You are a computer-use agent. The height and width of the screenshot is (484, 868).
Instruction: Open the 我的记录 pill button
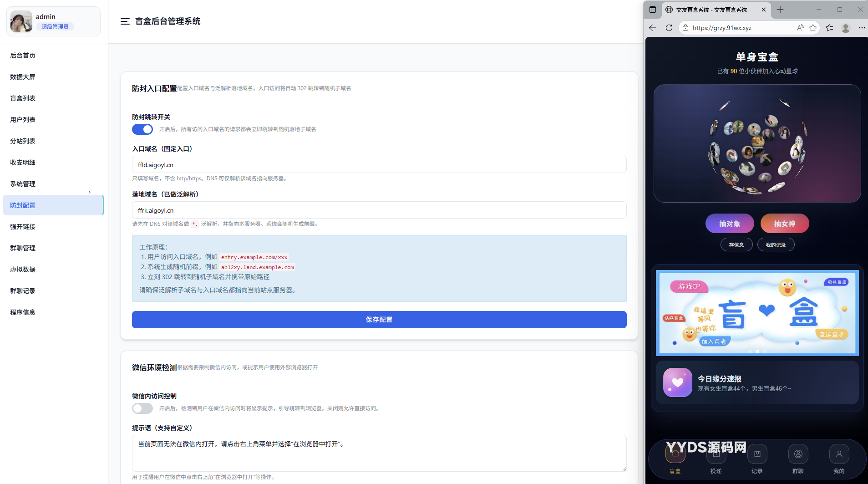pyautogui.click(x=776, y=245)
